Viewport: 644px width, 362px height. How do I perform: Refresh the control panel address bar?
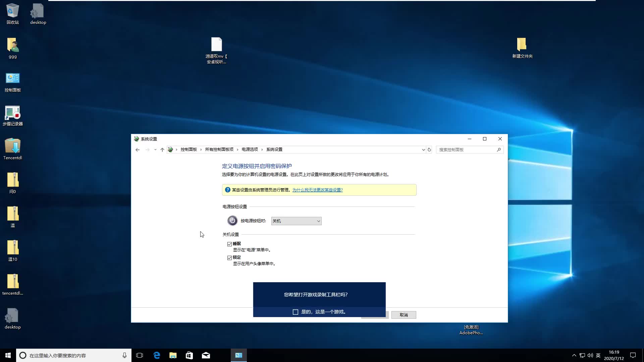429,149
